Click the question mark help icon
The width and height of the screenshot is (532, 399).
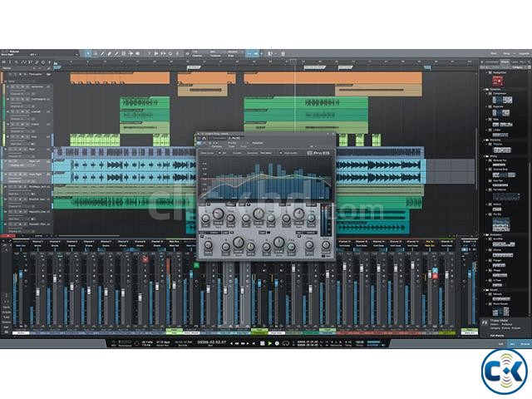coord(149,53)
